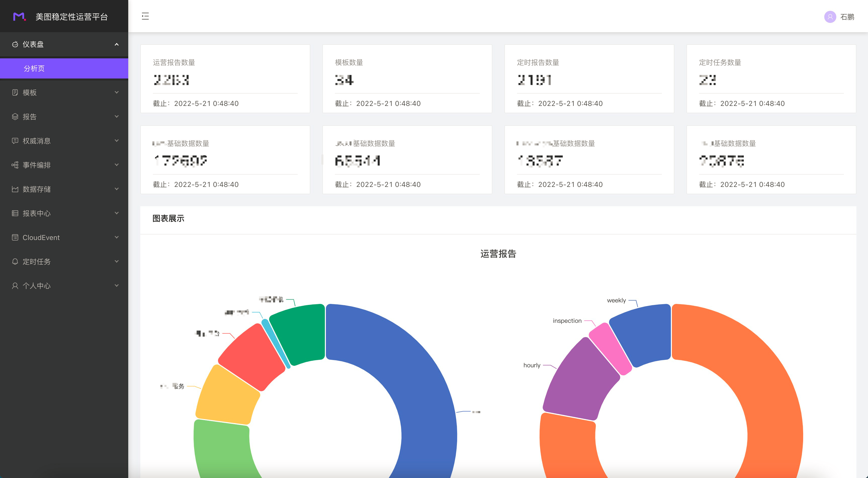The image size is (868, 478).
Task: Click the 图表展示 section heading
Action: point(168,218)
